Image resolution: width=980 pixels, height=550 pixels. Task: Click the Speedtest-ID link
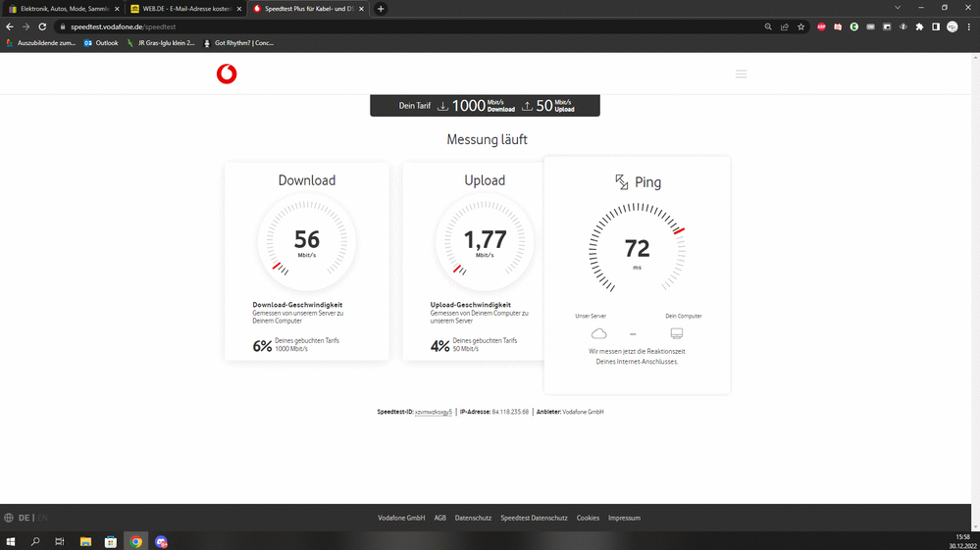click(x=434, y=412)
